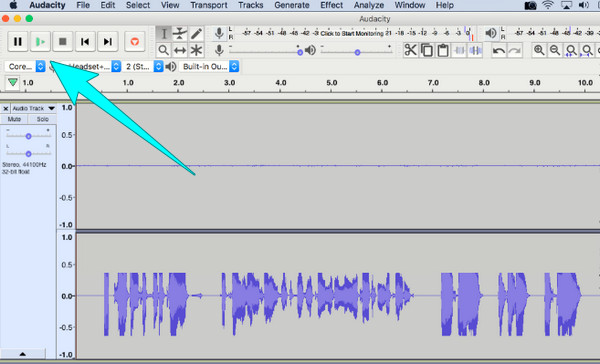This screenshot has height=364, width=600.
Task: Click Click to Start Monitoring meter
Action: 352,33
